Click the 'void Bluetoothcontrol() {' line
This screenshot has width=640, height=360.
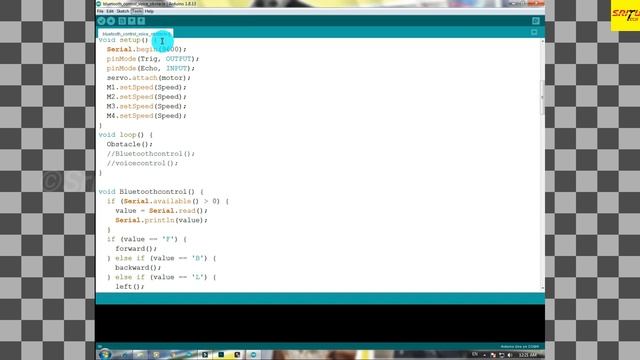(x=151, y=192)
